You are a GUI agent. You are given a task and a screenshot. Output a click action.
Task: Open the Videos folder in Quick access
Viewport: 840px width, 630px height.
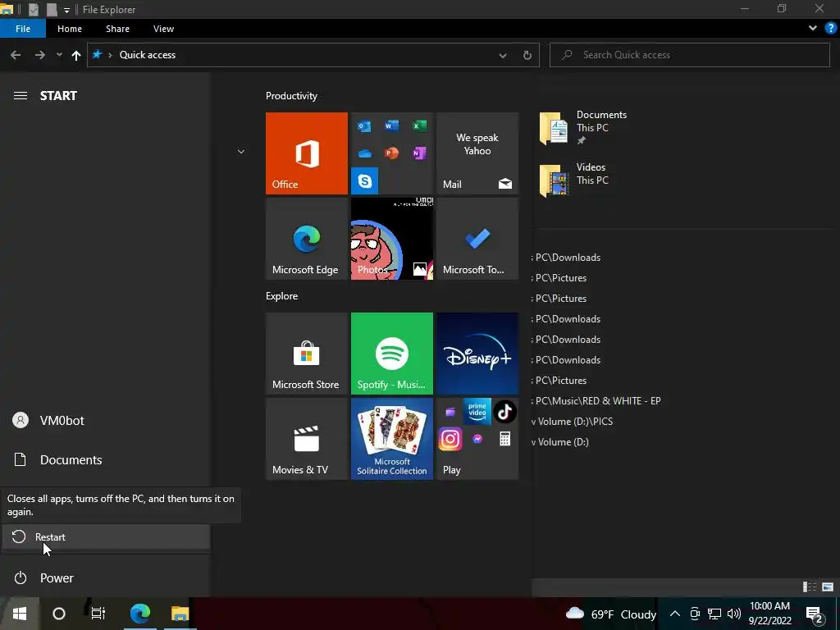(x=573, y=180)
